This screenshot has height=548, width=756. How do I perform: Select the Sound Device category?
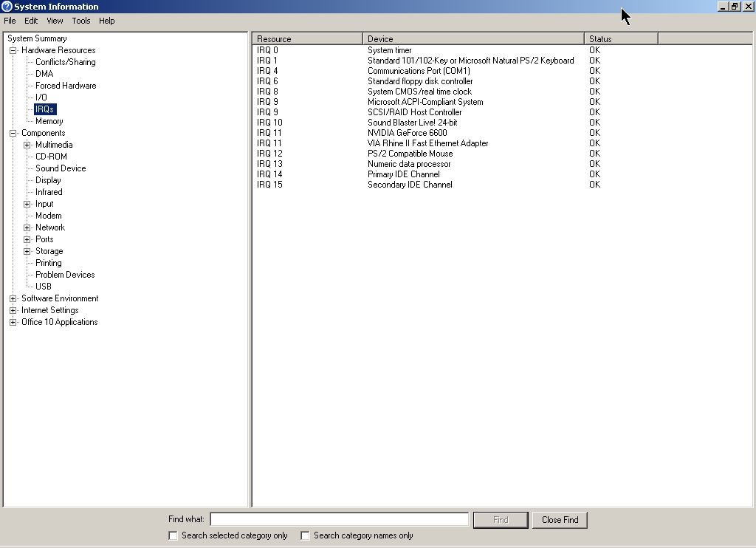pyautogui.click(x=61, y=168)
